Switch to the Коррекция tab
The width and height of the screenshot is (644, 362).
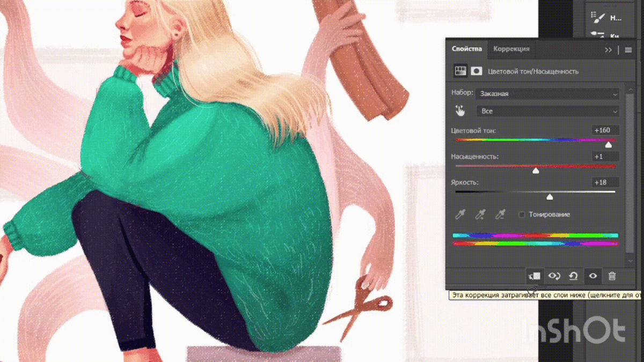[511, 49]
